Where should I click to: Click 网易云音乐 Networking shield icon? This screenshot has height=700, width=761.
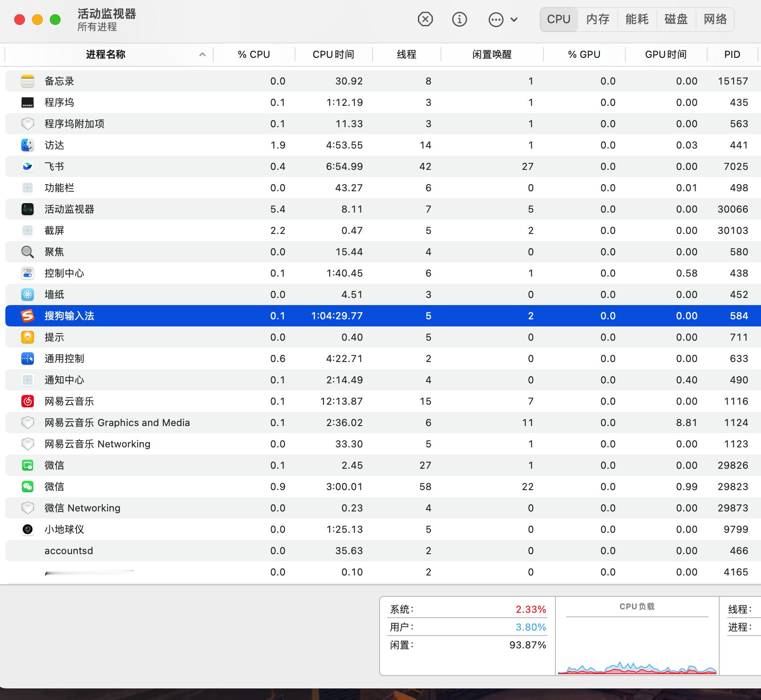coord(28,444)
